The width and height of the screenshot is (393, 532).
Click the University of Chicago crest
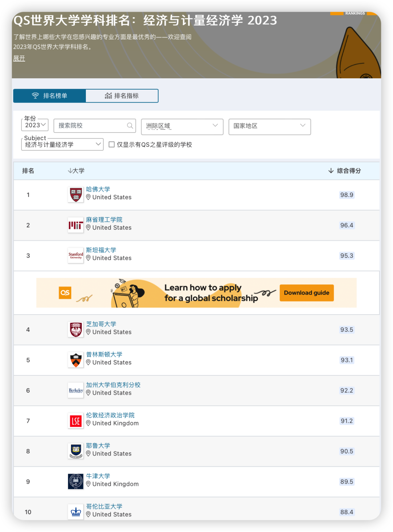click(76, 330)
